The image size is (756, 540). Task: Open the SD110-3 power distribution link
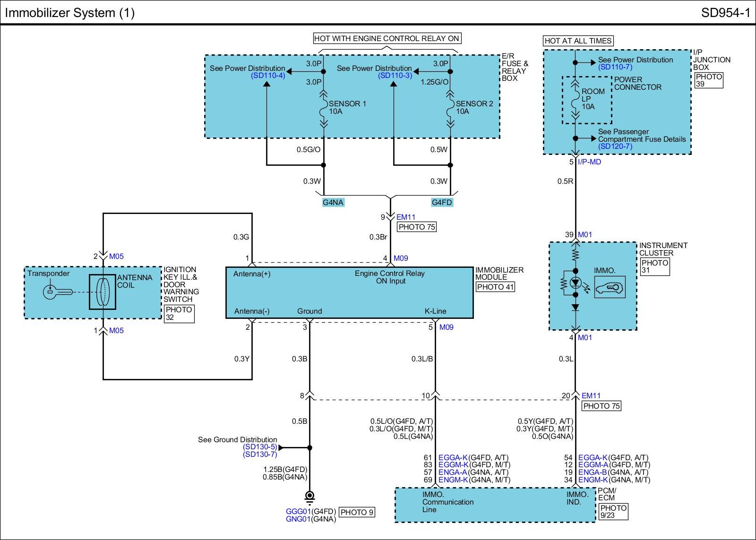pyautogui.click(x=395, y=76)
